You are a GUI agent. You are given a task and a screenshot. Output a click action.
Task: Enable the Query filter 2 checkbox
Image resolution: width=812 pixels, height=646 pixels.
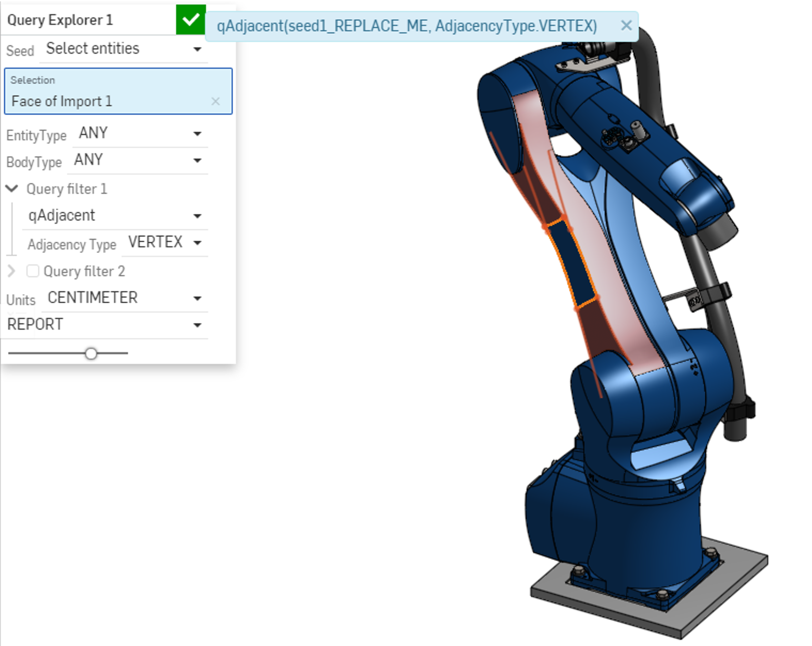click(x=33, y=271)
